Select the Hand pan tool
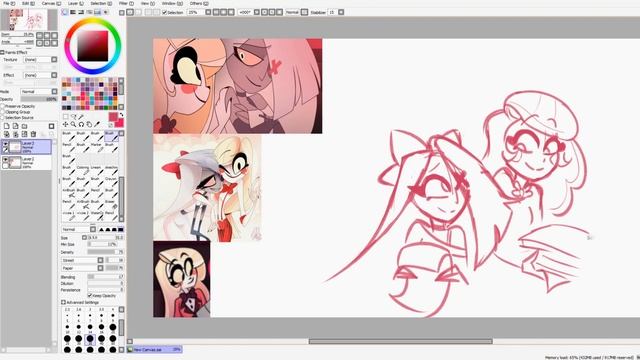The height and width of the screenshot is (360, 640). (89, 124)
